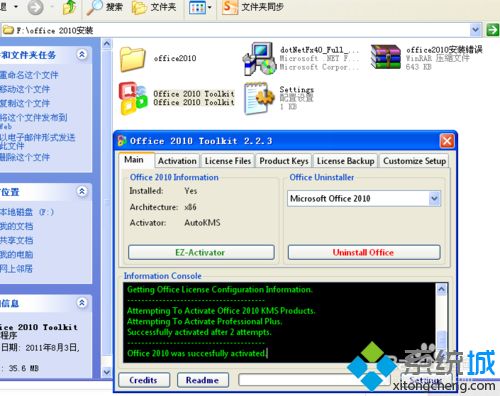Screen dimensions: 500x396
Task: Click the Uninstall Office button
Action: 364,252
